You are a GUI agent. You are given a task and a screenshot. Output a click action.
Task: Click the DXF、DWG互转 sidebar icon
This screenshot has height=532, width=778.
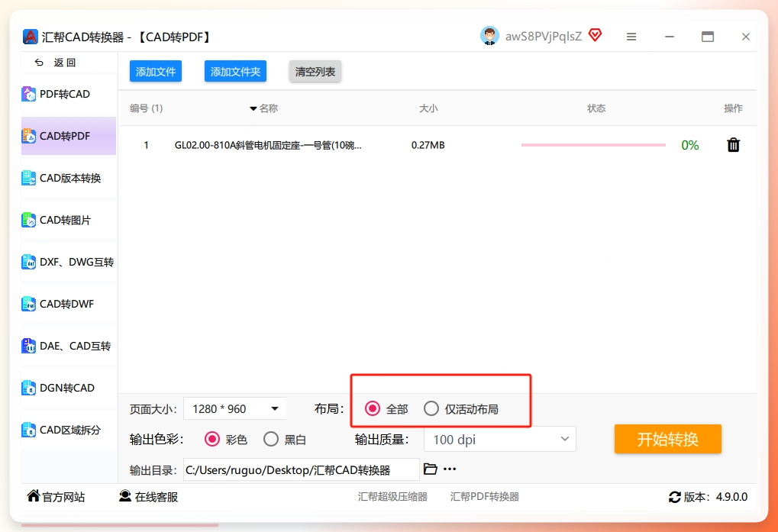[29, 262]
